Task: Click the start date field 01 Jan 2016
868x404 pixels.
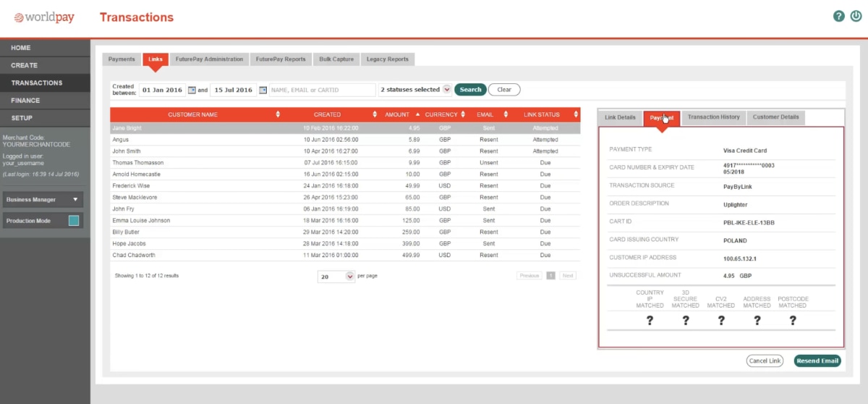Action: [163, 90]
